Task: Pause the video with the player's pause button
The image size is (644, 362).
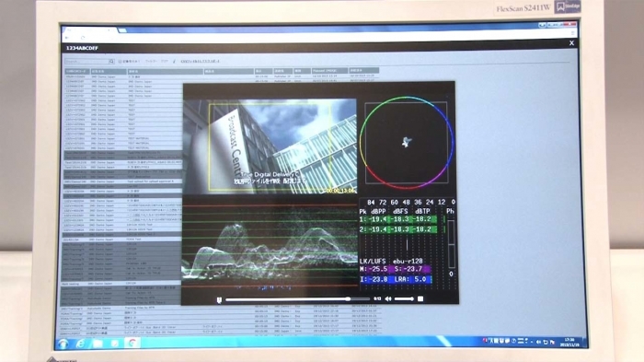Action: tap(219, 300)
